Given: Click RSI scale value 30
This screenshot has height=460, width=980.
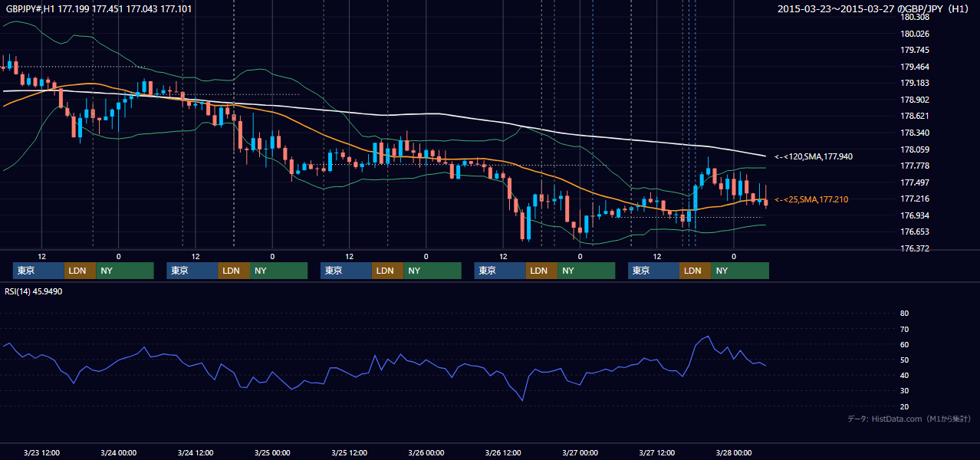Looking at the screenshot, I should coord(904,391).
